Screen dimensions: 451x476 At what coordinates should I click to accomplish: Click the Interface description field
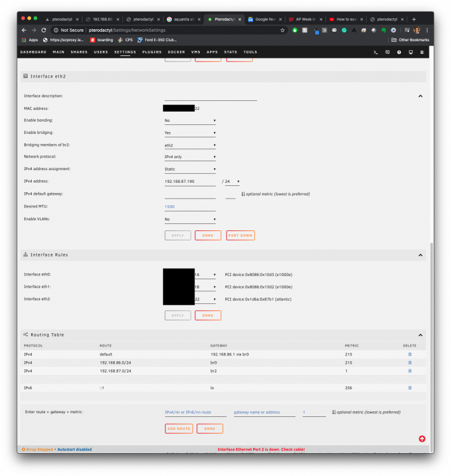coord(211,96)
